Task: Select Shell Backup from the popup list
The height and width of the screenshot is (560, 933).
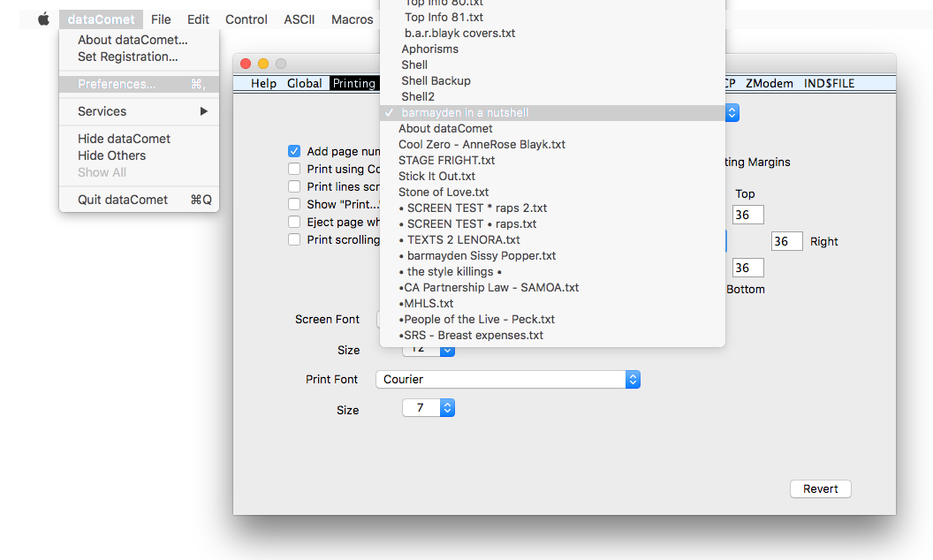Action: [552, 81]
